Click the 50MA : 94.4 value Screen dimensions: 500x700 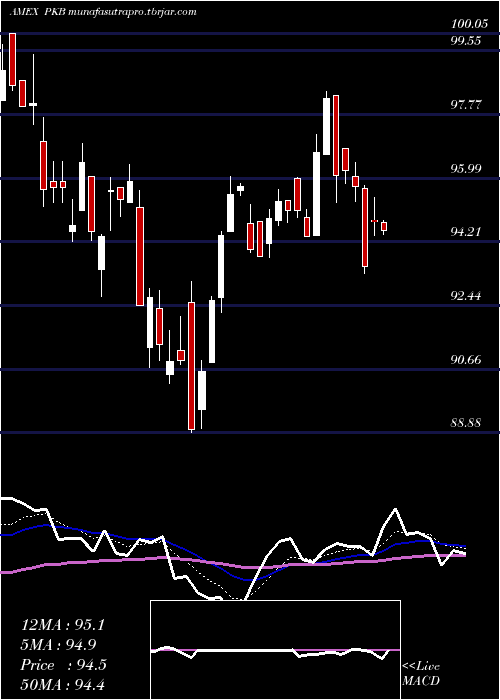63,684
